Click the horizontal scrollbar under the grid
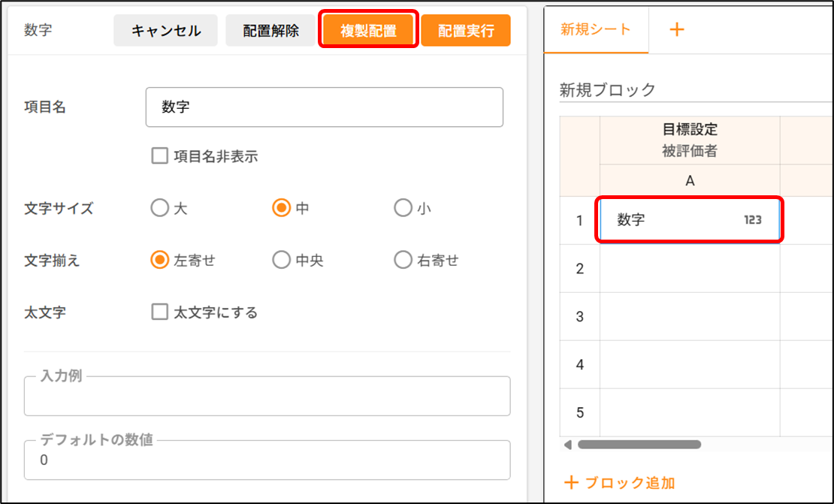Image resolution: width=834 pixels, height=504 pixels. point(639,445)
